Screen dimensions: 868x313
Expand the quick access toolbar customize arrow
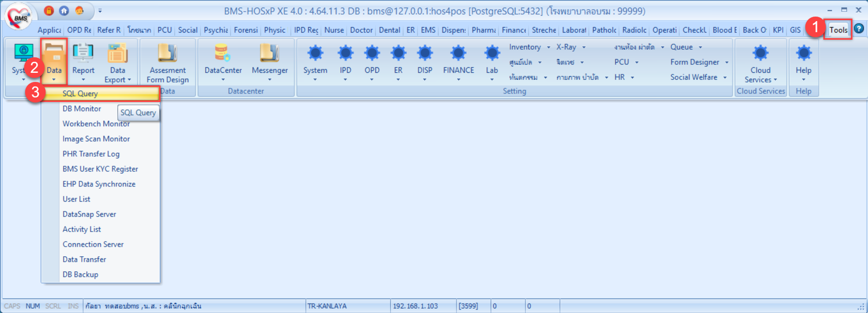pyautogui.click(x=100, y=11)
